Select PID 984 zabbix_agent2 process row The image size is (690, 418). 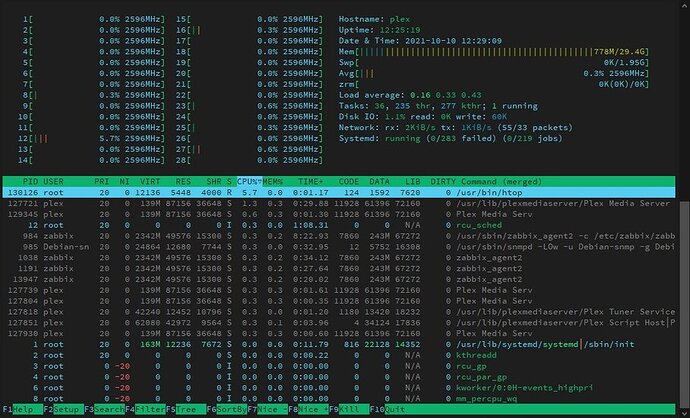[339, 236]
